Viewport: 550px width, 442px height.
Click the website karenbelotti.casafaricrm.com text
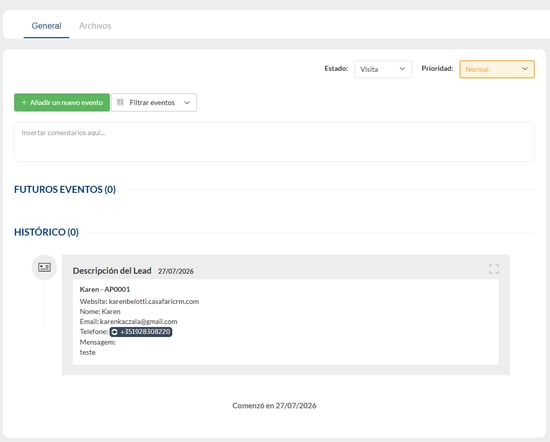(154, 301)
